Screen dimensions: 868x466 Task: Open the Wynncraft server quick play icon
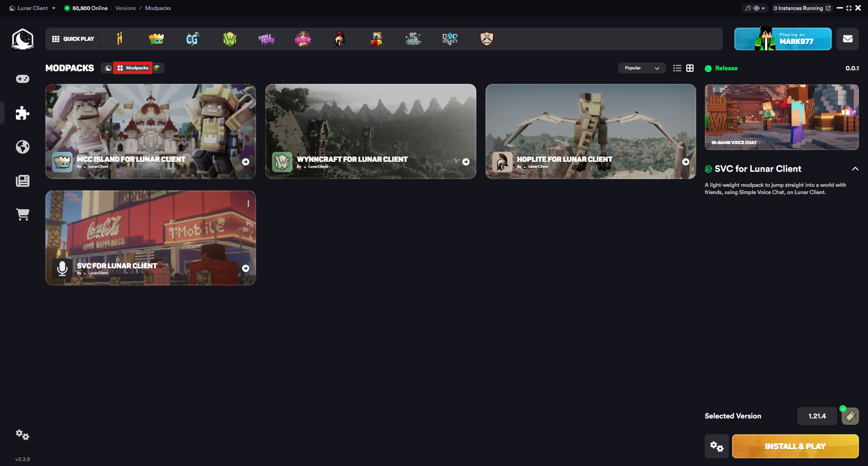(x=230, y=39)
